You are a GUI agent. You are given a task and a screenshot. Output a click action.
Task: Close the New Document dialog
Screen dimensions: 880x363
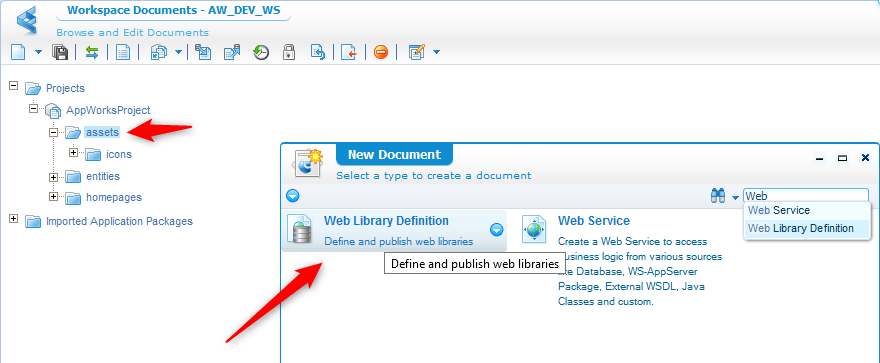coord(865,158)
